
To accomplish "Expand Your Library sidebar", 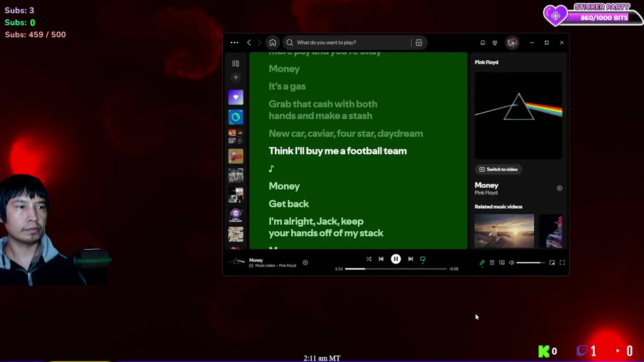I will [235, 63].
